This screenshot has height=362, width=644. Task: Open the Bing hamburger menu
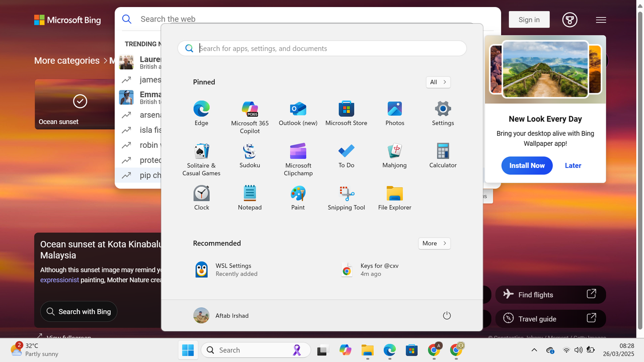pyautogui.click(x=601, y=20)
